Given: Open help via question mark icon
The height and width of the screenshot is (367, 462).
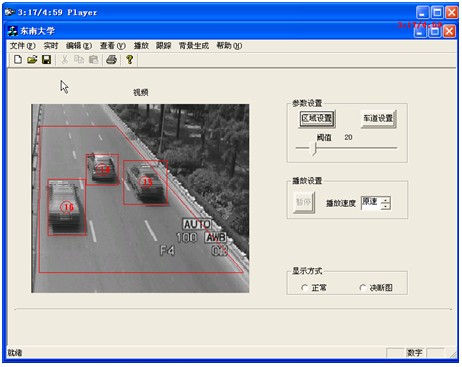Looking at the screenshot, I should point(130,60).
